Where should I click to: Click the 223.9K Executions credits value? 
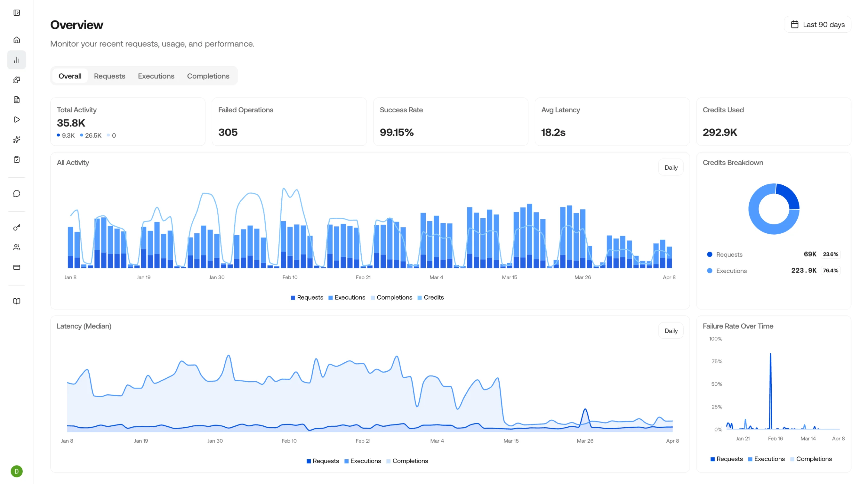coord(804,270)
